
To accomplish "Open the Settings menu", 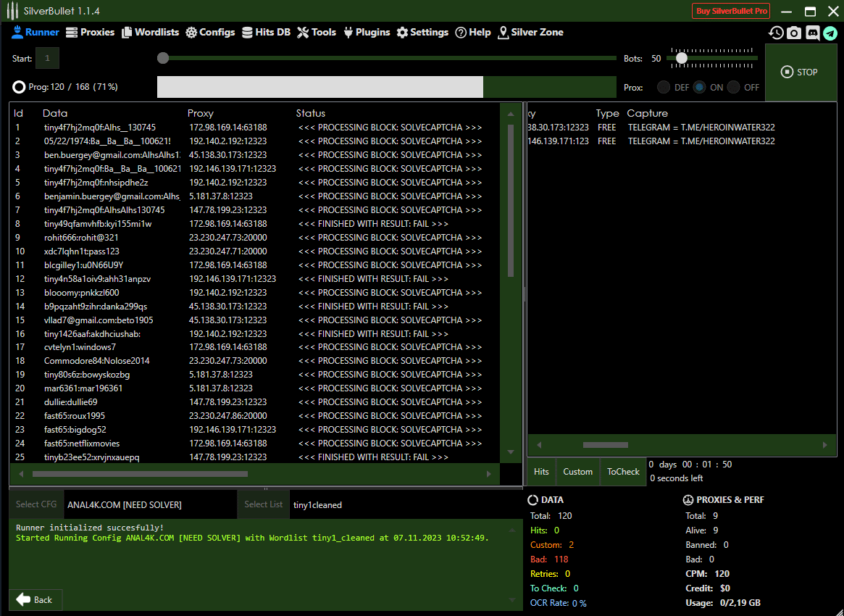I will click(422, 32).
